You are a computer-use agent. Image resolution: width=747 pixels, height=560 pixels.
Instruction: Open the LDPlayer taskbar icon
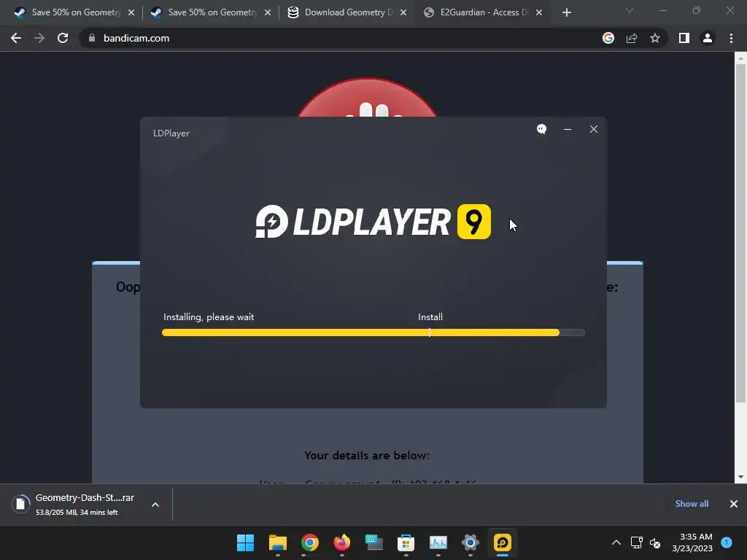(x=503, y=542)
